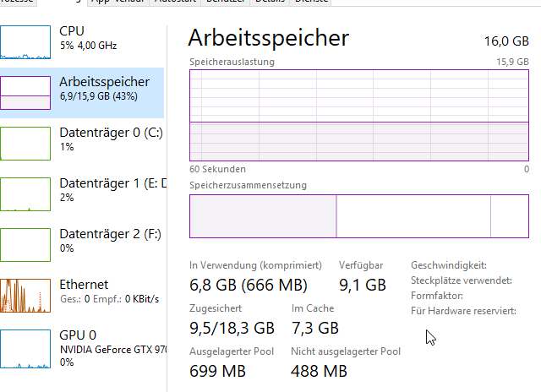Click the Speicherauslastung history graph
Image resolution: width=541 pixels, height=392 pixels.
pyautogui.click(x=359, y=113)
